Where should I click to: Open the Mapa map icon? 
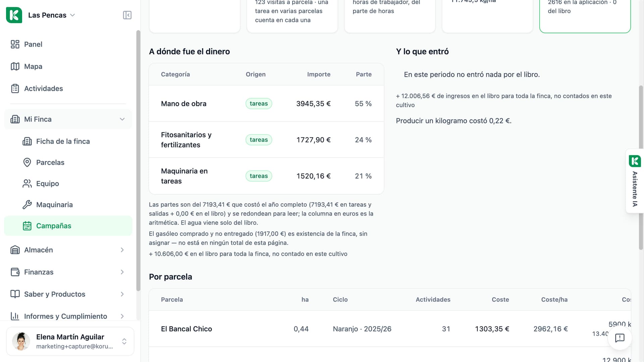(x=15, y=66)
